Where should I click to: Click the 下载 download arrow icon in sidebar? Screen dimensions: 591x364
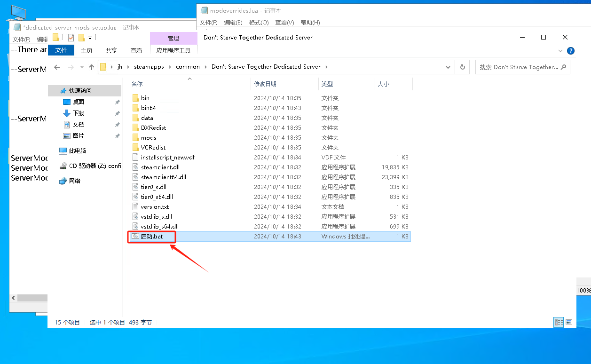click(x=67, y=113)
